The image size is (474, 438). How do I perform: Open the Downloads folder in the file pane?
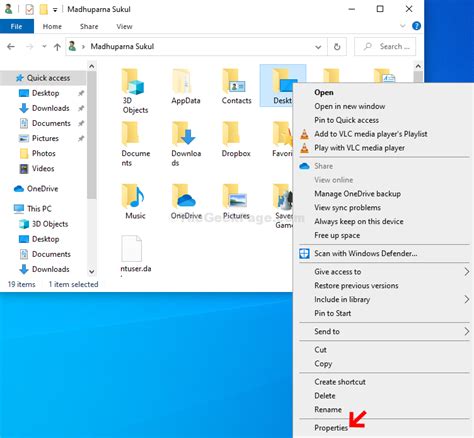183,134
